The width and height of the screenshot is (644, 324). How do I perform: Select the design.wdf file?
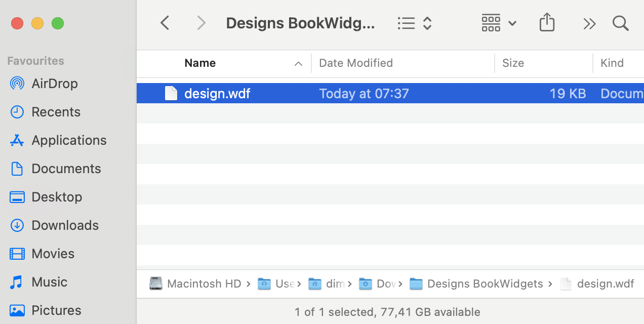[217, 93]
